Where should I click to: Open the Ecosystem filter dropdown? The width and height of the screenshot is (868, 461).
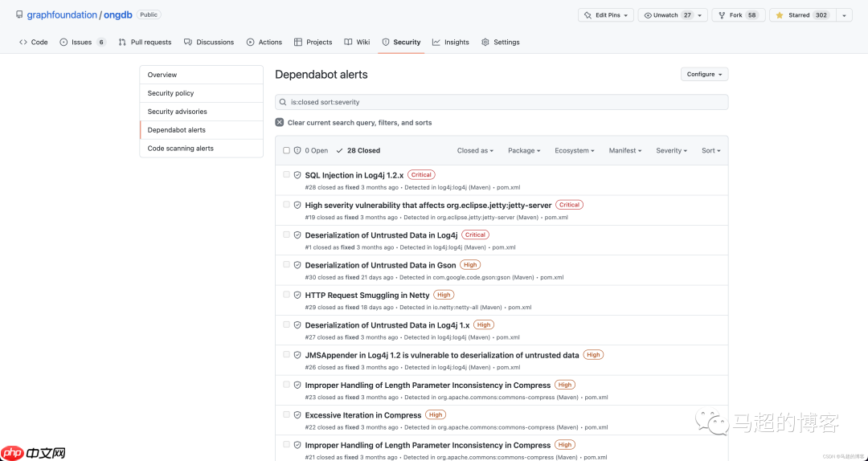point(575,150)
